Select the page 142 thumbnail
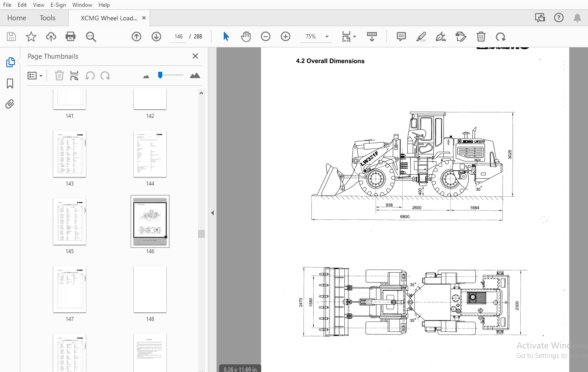The height and width of the screenshot is (372, 588). tap(150, 99)
